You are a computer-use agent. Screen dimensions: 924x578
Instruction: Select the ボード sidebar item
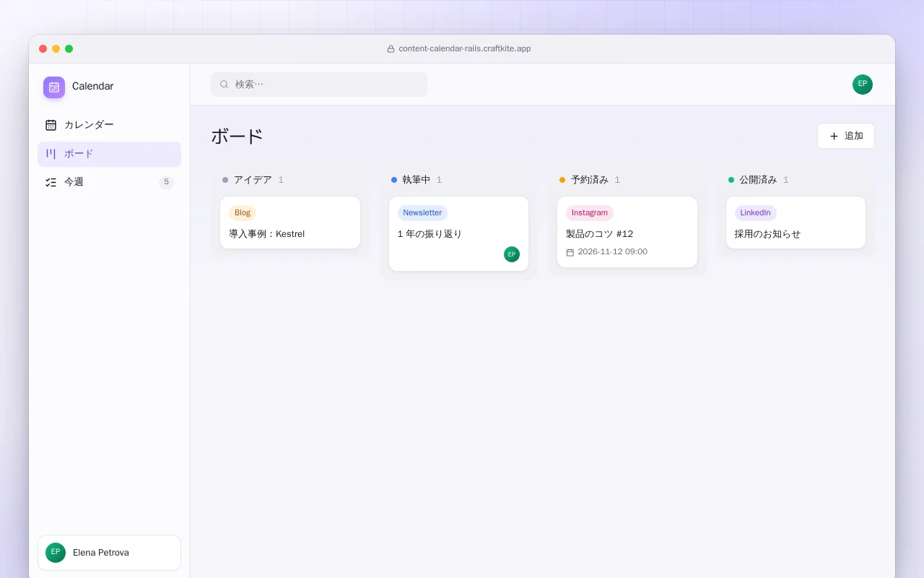(x=109, y=154)
